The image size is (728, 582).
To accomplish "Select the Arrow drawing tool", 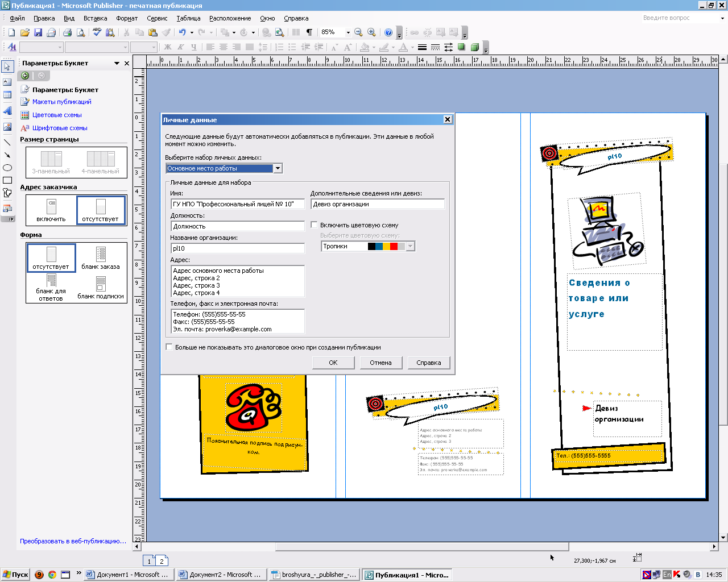I will pyautogui.click(x=7, y=155).
